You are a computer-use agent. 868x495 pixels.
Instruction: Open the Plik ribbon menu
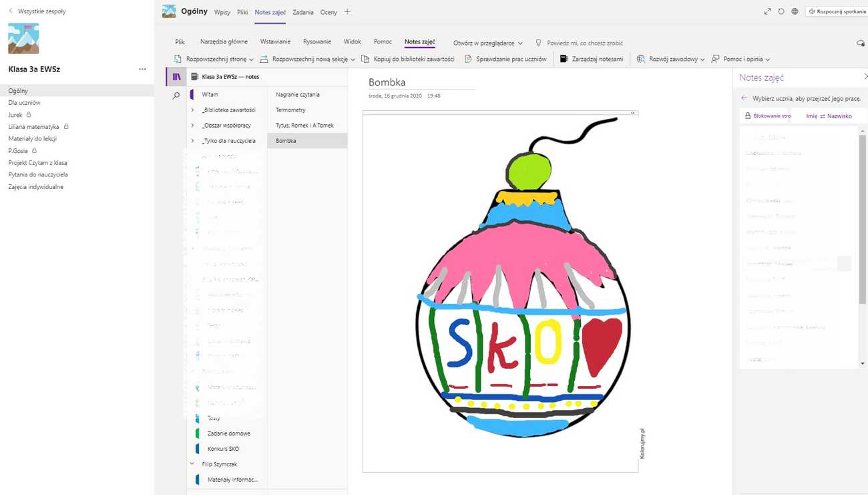pos(180,42)
